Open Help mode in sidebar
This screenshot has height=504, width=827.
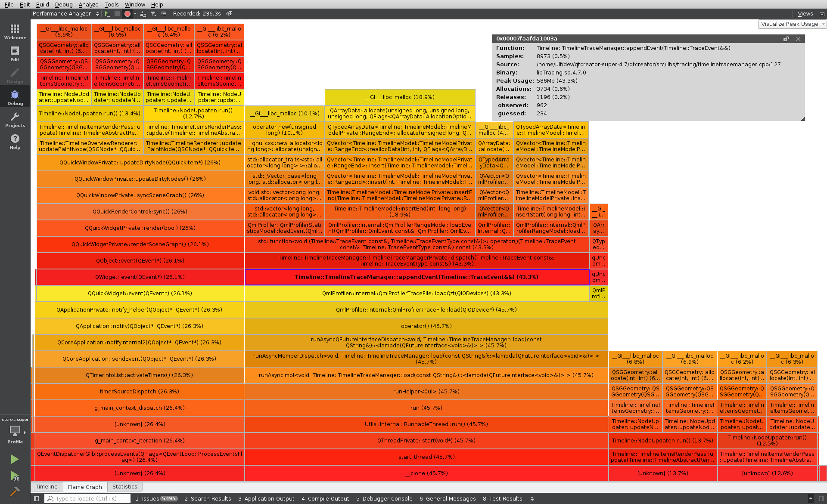coord(15,142)
